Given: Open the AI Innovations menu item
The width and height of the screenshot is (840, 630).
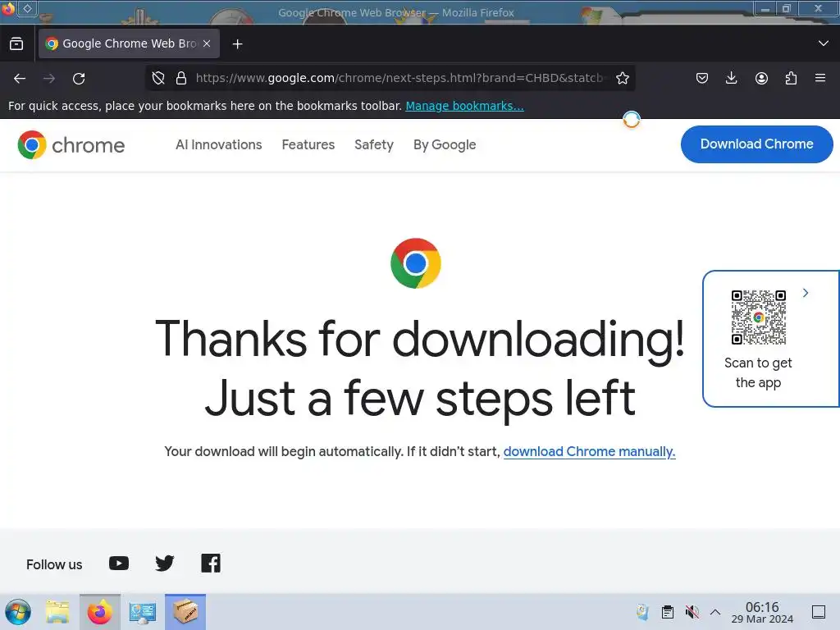Looking at the screenshot, I should 218,144.
